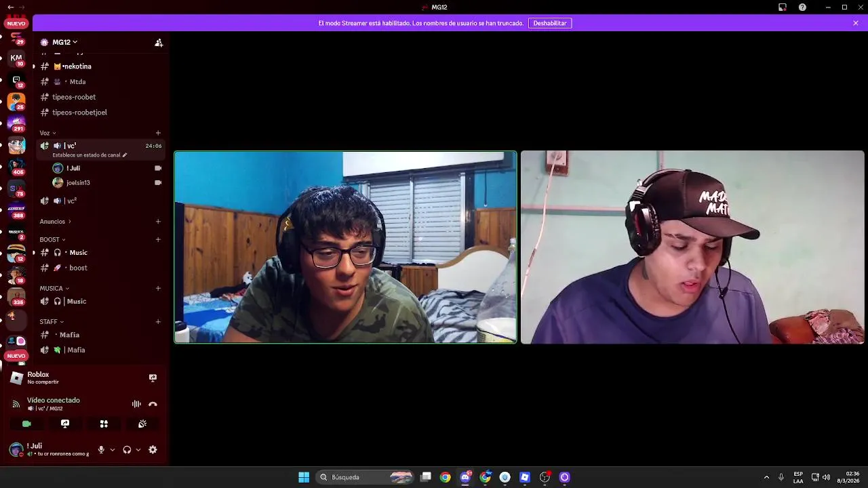Stream Roblox with the screen share icon
The width and height of the screenshot is (868, 488).
coord(153,378)
